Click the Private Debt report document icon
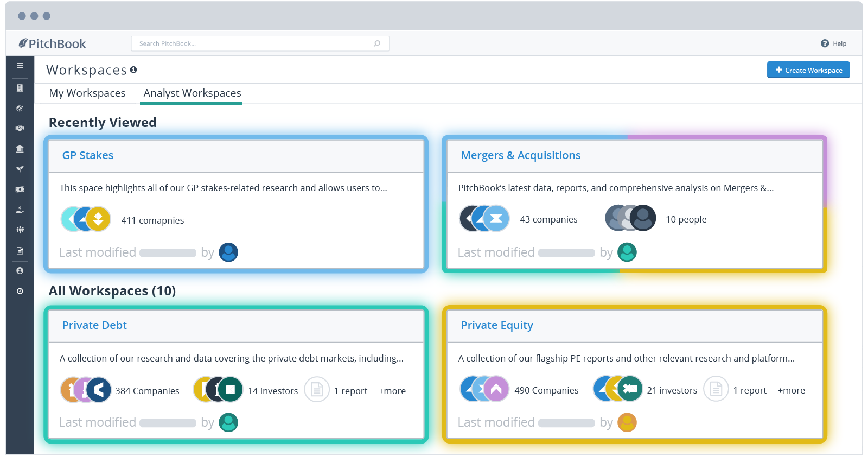Viewport: 868px width, 456px height. [x=317, y=390]
